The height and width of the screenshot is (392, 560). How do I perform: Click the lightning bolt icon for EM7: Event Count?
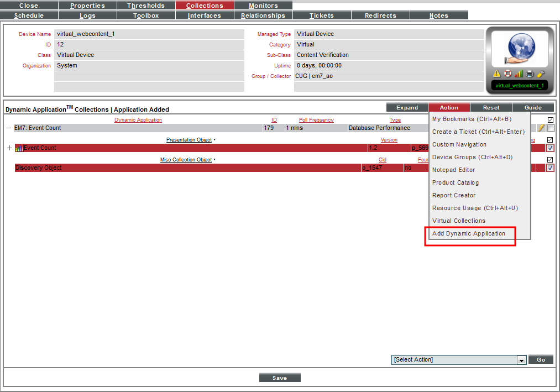click(542, 128)
